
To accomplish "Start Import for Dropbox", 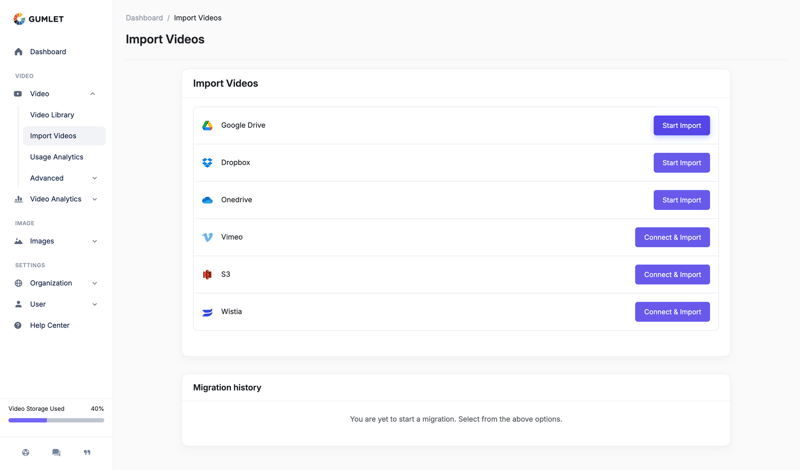I will (x=682, y=163).
